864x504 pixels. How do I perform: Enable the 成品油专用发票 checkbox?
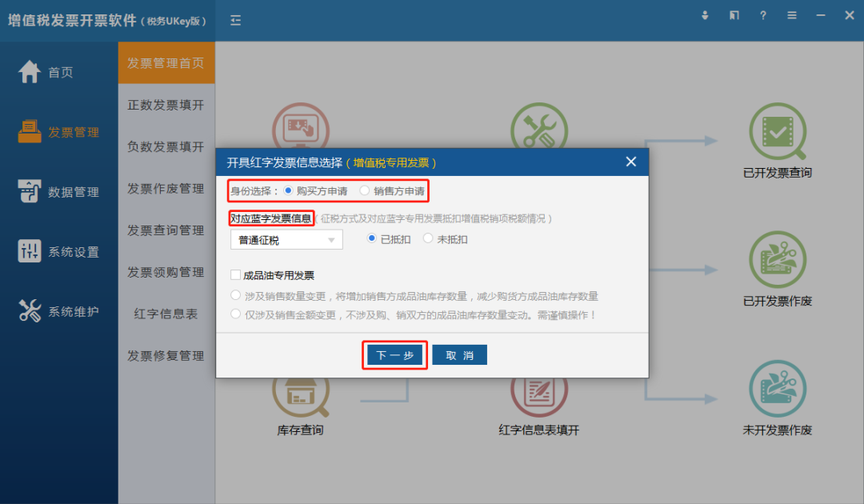[x=236, y=275]
